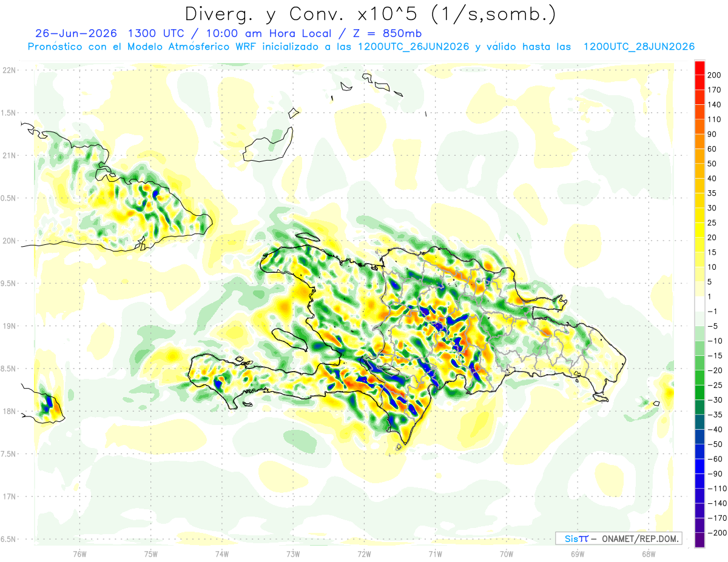Viewport: 728px width, 562px height.
Task: Click the longitude label '73W'
Action: point(293,554)
